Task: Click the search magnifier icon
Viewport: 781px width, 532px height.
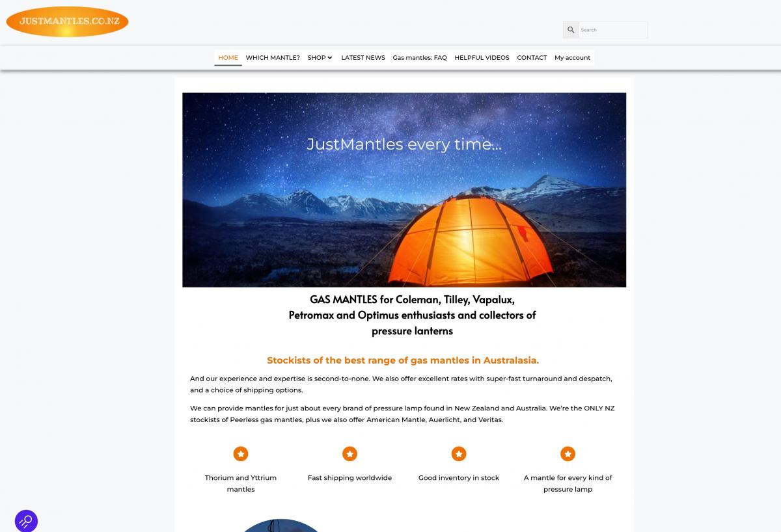Action: pos(571,30)
